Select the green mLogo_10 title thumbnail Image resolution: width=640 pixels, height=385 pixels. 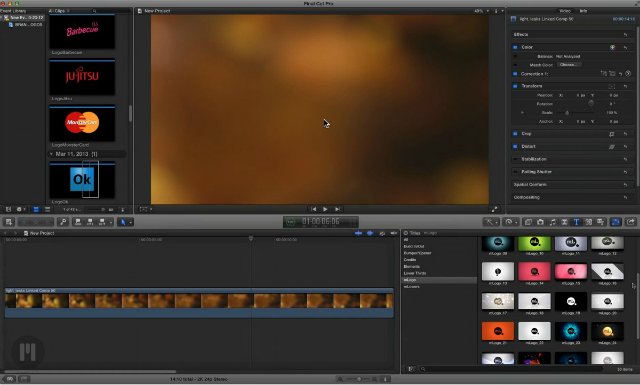point(534,243)
